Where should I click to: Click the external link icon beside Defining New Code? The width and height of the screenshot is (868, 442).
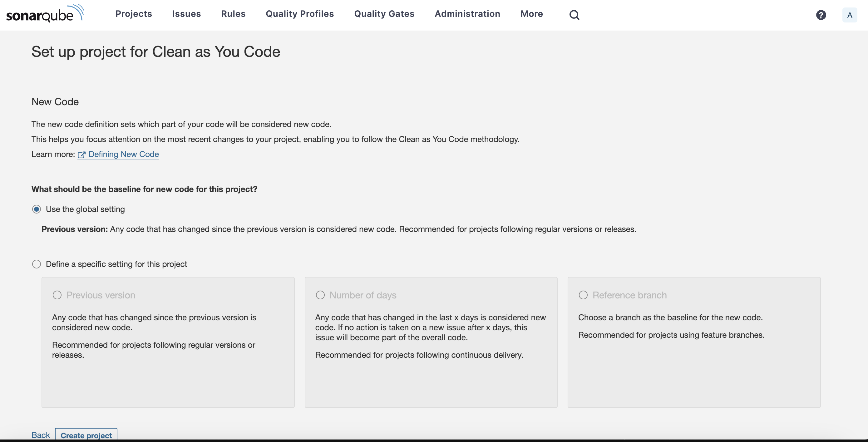pos(81,155)
